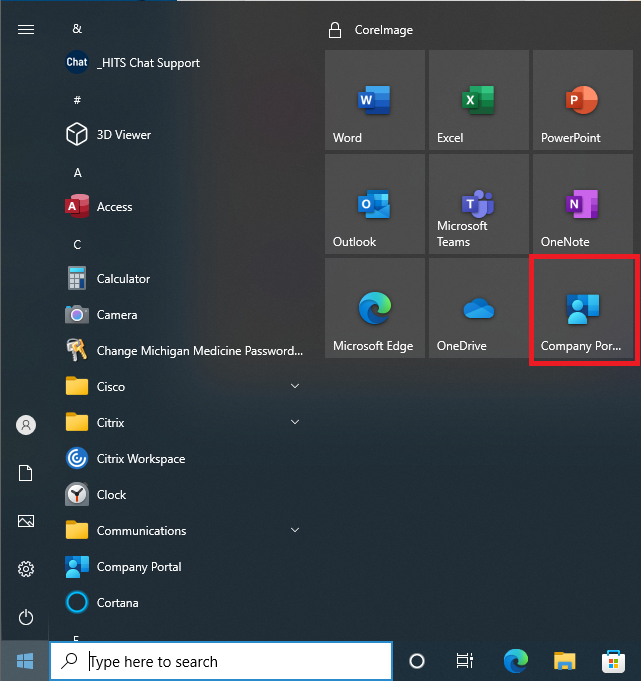The image size is (641, 681).
Task: Expand the Communications folder
Action: click(x=182, y=531)
